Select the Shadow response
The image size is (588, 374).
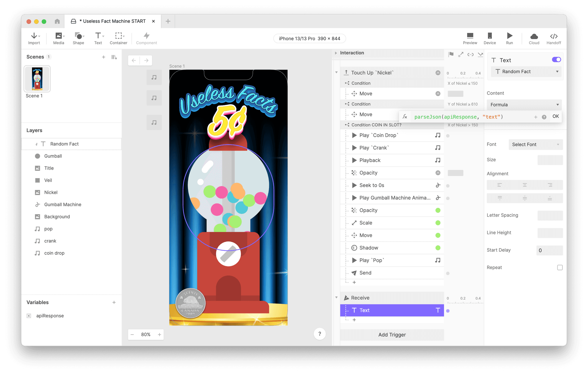(x=392, y=248)
